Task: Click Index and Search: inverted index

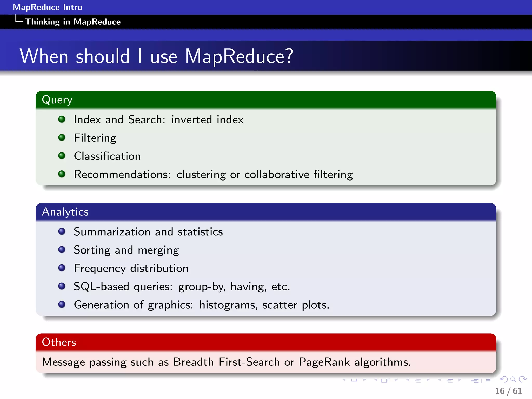Action: (x=158, y=120)
